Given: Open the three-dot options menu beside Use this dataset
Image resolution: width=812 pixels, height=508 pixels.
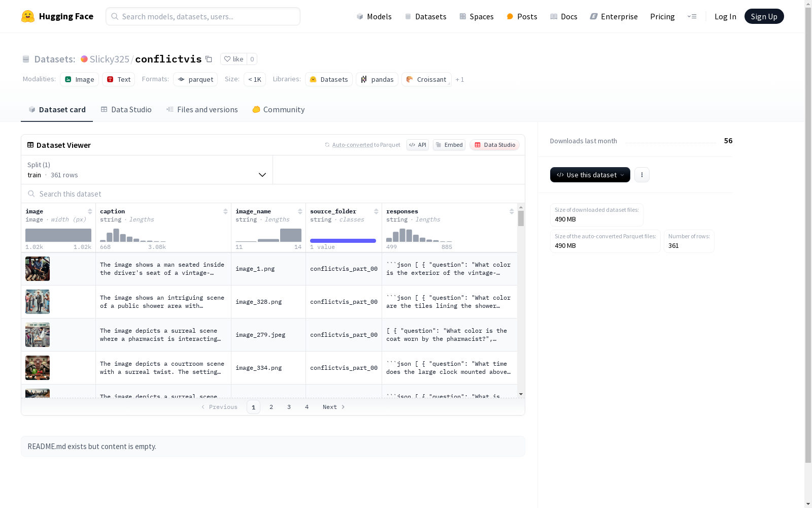Looking at the screenshot, I should 642,175.
